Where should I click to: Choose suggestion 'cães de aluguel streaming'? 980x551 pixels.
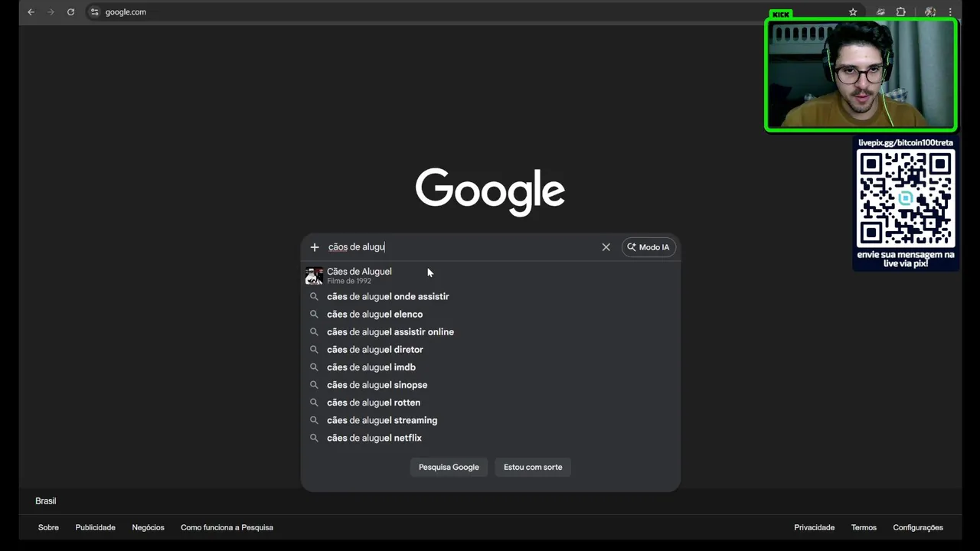(490, 420)
